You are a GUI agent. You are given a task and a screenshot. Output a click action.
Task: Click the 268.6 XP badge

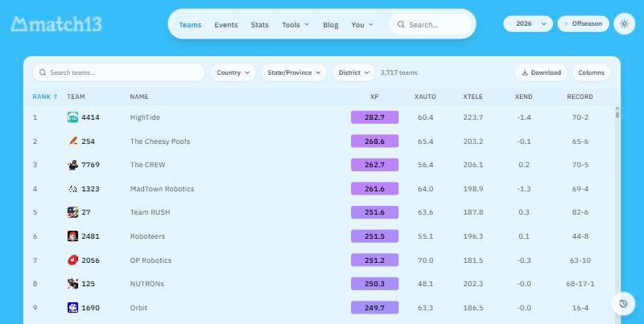tap(374, 141)
